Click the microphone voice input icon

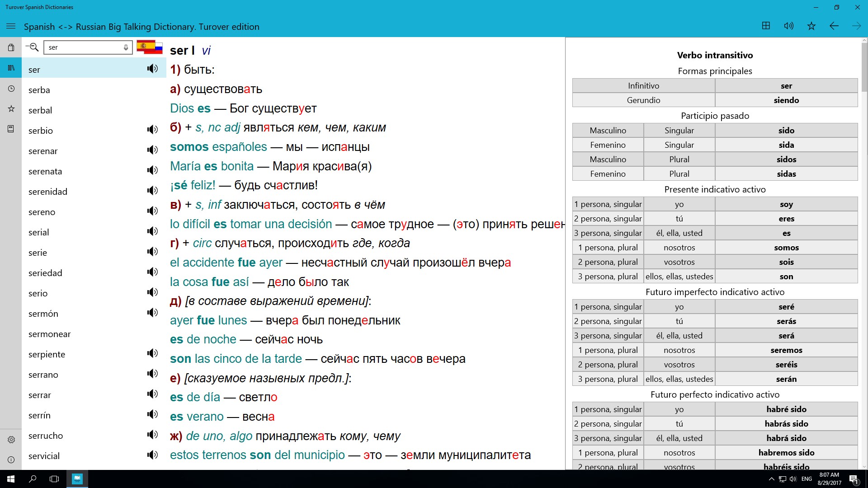[126, 47]
